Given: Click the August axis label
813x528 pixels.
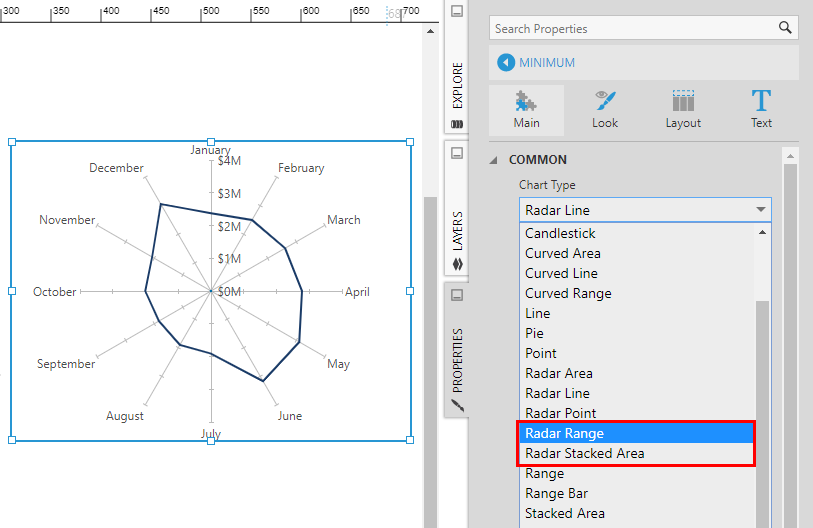Looking at the screenshot, I should click(124, 416).
